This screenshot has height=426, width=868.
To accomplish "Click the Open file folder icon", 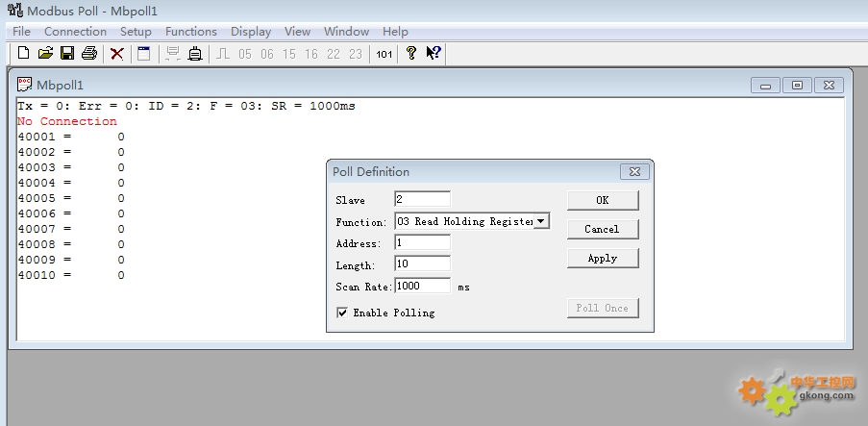I will point(45,53).
